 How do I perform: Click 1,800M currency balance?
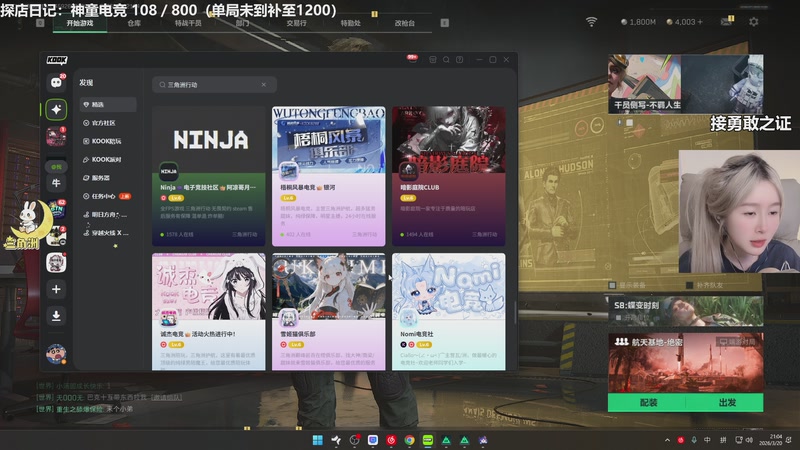[638, 22]
